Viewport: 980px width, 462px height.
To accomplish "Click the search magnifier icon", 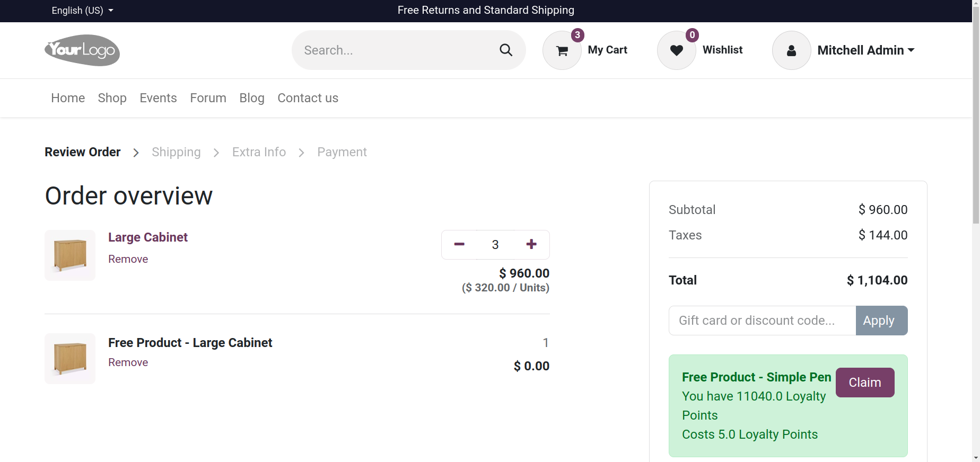I will pos(505,50).
